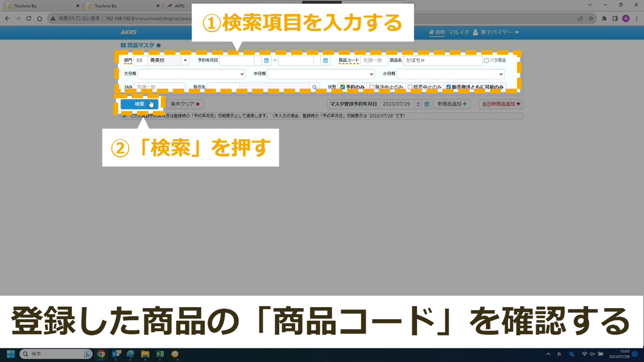Open the end date calendar picker
This screenshot has width=644, height=362.
[325, 60]
